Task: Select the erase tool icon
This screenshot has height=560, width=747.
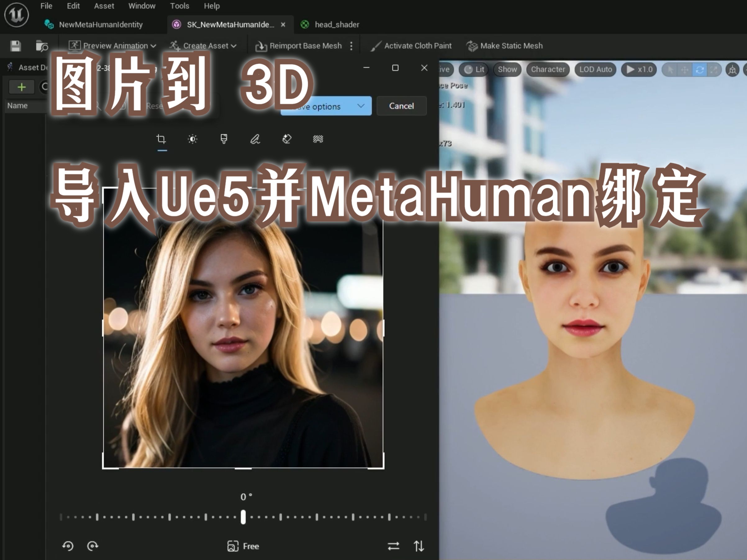Action: click(287, 139)
